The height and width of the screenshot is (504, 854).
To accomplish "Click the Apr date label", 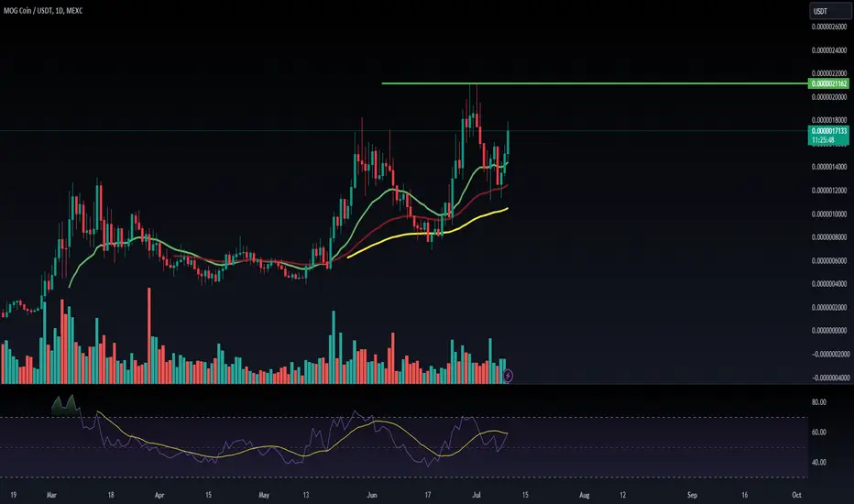I will click(159, 495).
